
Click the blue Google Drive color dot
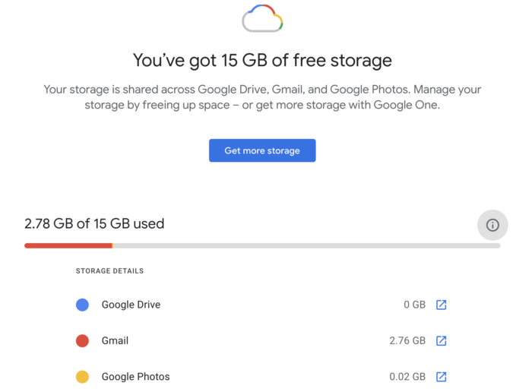point(83,305)
